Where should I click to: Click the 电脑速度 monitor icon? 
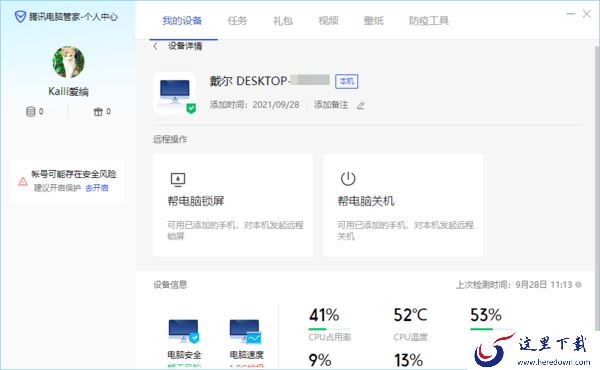pos(245,331)
